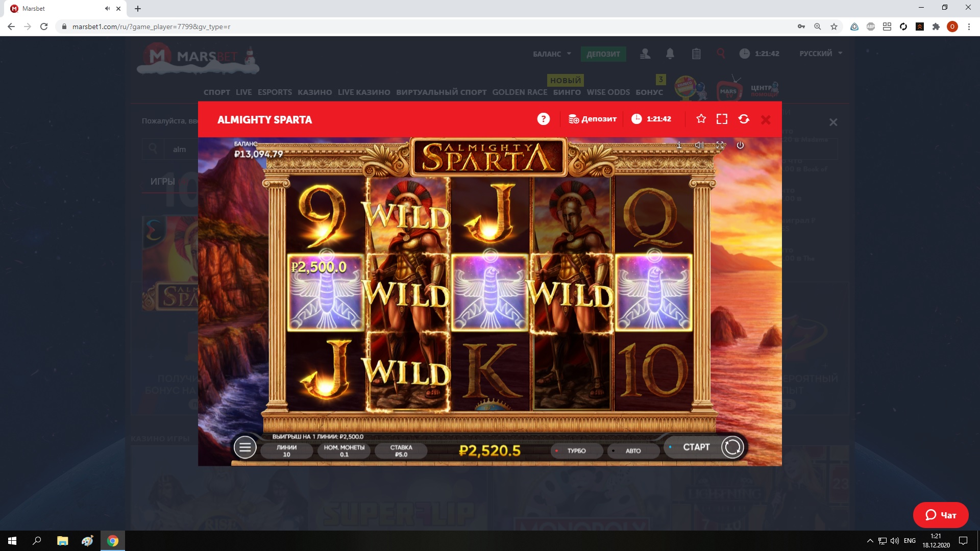Go to the СПОРТ section
The height and width of the screenshot is (551, 980).
(217, 92)
